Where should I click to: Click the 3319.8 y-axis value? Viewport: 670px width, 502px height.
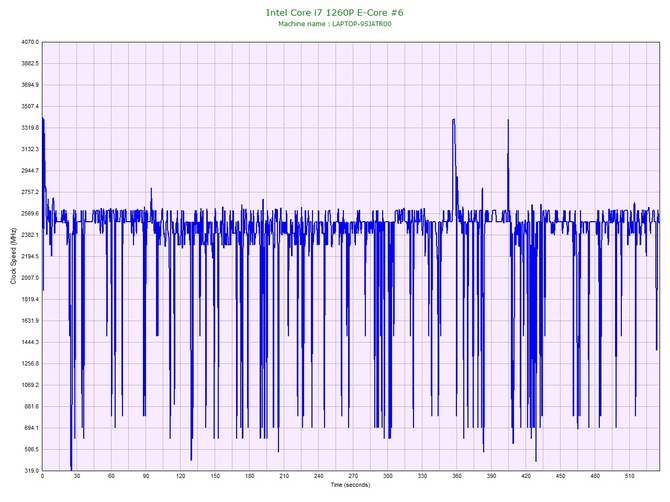tap(30, 128)
